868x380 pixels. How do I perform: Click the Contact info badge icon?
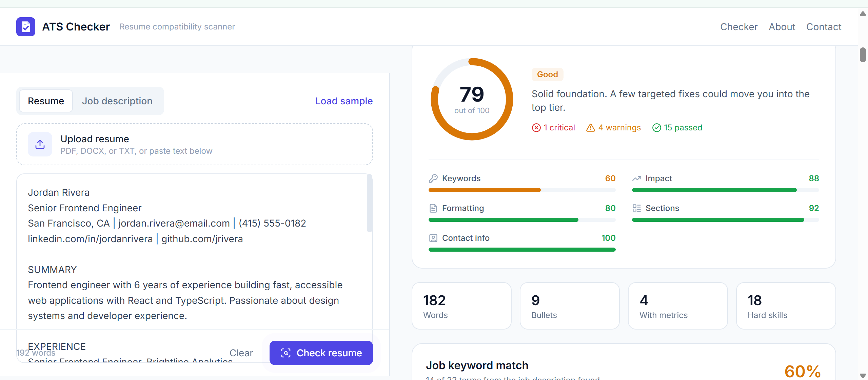(x=433, y=238)
